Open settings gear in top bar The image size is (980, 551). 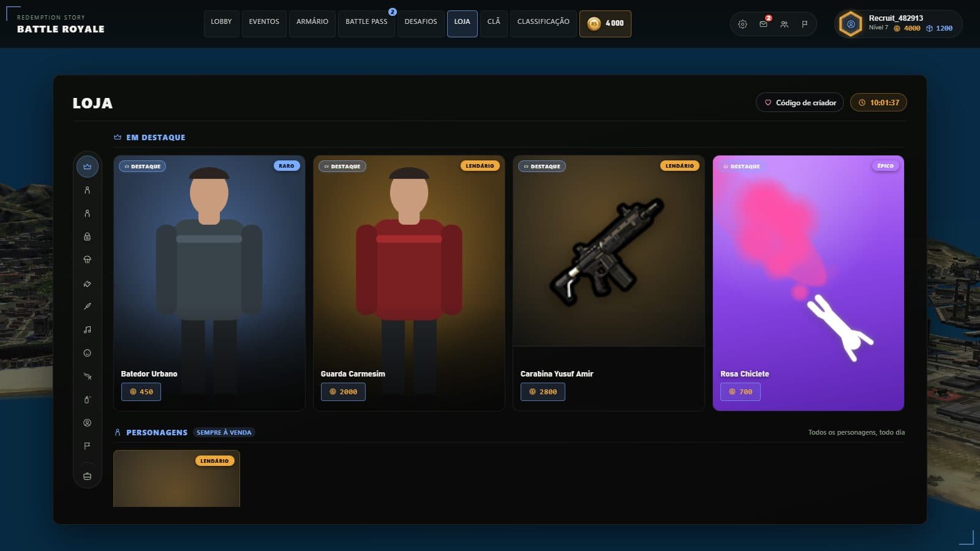pos(742,24)
